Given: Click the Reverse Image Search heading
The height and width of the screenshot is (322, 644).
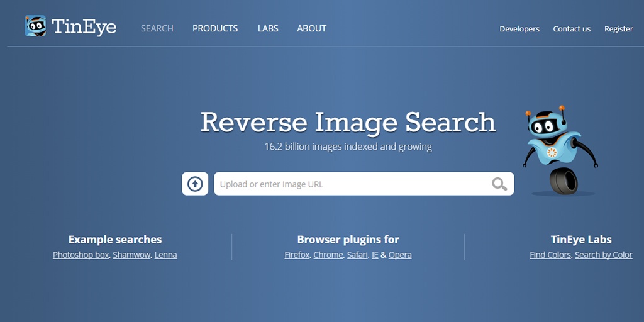Looking at the screenshot, I should tap(348, 122).
